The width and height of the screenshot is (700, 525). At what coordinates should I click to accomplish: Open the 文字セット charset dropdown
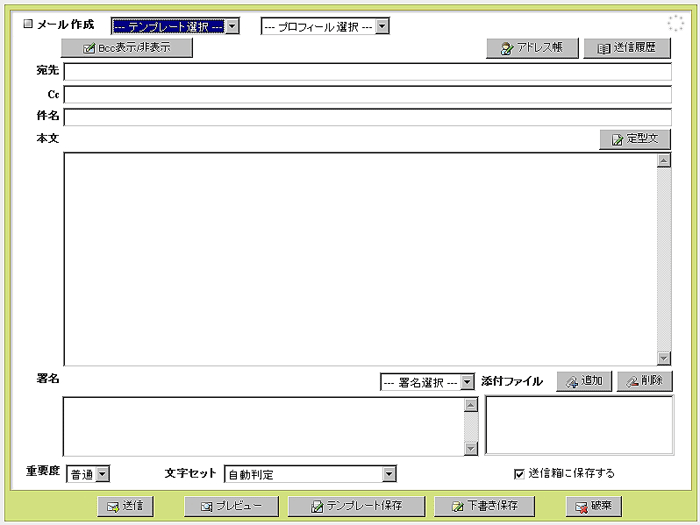coord(310,474)
